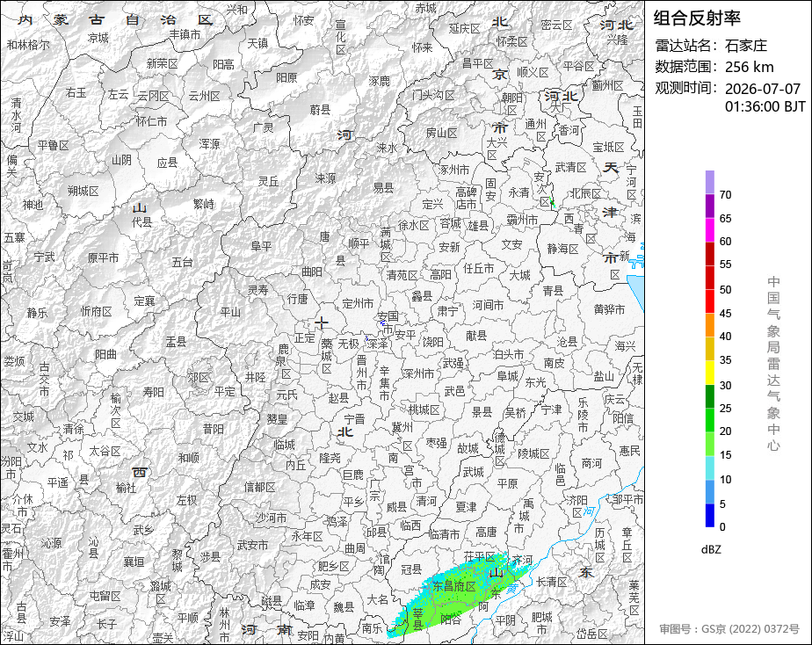Click the 平山 map label
Image resolution: width=812 pixels, height=645 pixels.
pos(230,312)
